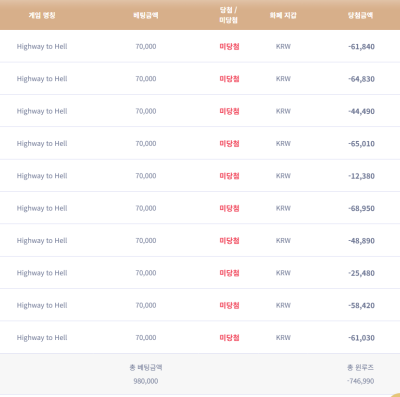This screenshot has height=397, width=400.
Task: Click the 70,000 bet in the -48,890 row
Action: [x=146, y=240]
